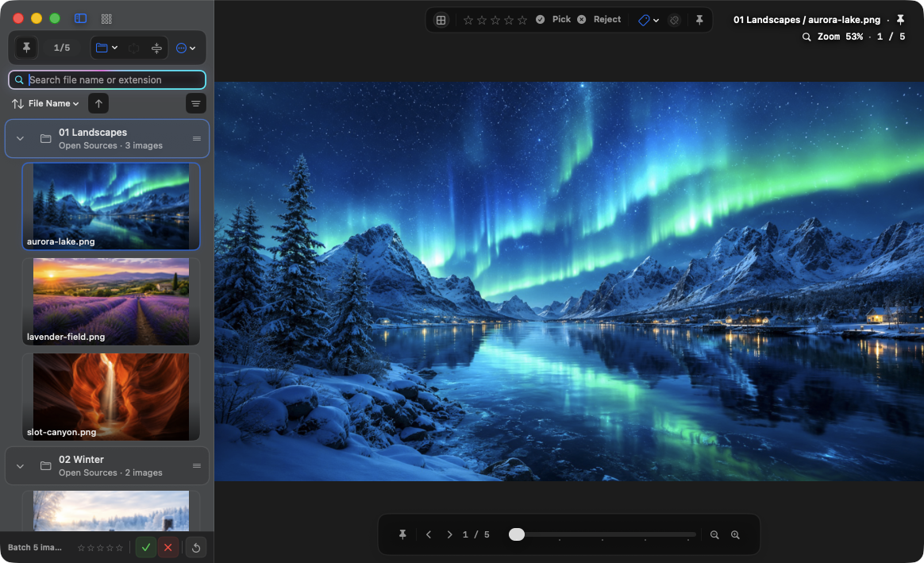Image resolution: width=924 pixels, height=563 pixels.
Task: Open the list options menu button
Action: coord(195,104)
